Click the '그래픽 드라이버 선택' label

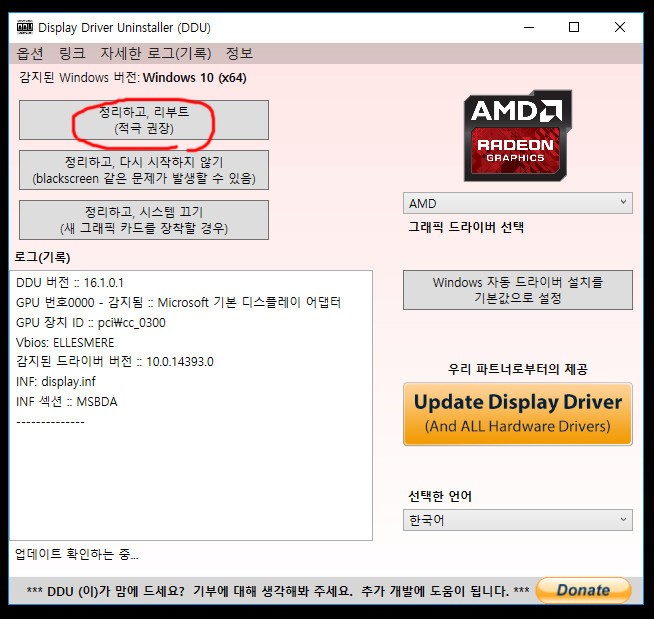tap(466, 227)
